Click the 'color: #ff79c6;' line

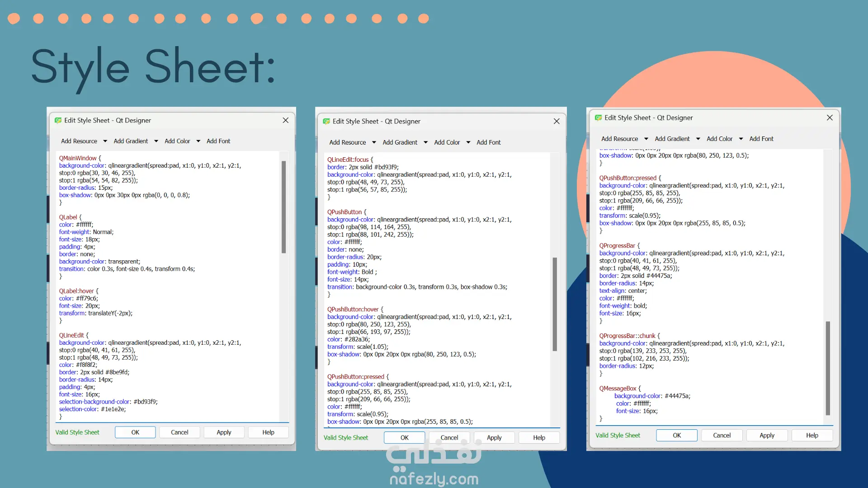point(79,298)
